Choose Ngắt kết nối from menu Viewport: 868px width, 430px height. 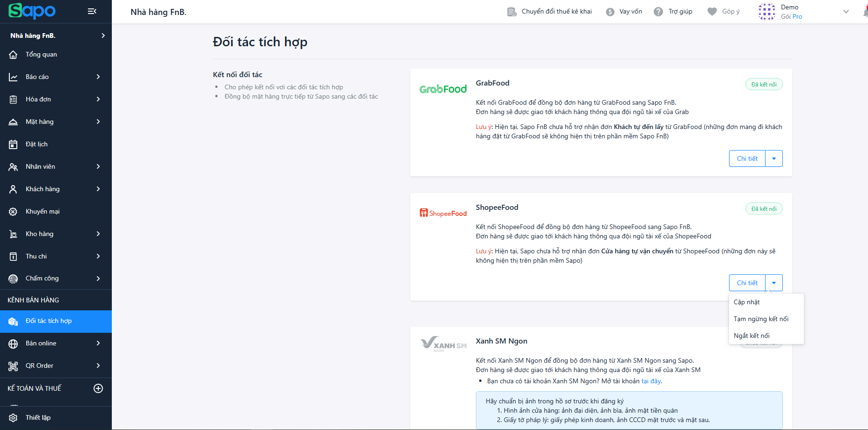click(x=751, y=336)
